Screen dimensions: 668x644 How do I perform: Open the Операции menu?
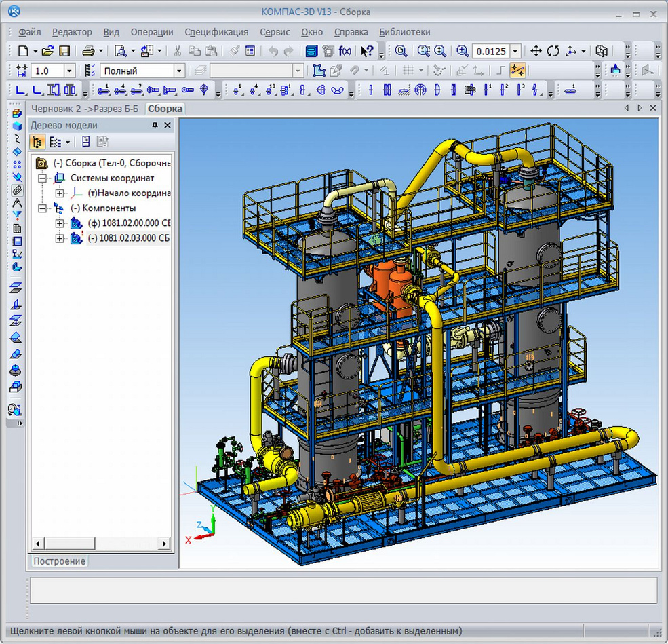tap(151, 32)
